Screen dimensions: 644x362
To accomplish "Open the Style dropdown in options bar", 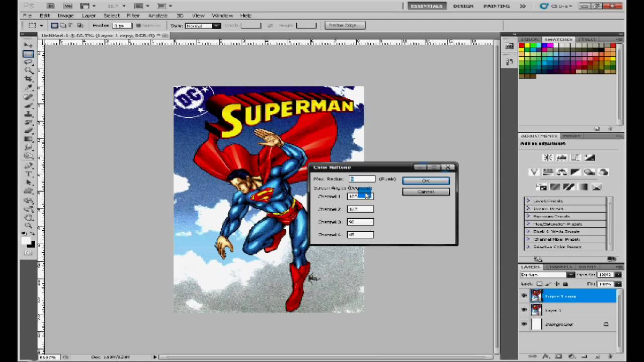I will [203, 25].
